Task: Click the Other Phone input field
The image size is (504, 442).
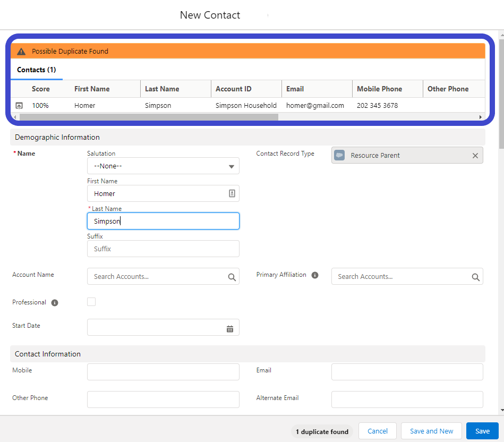Action: coord(163,399)
